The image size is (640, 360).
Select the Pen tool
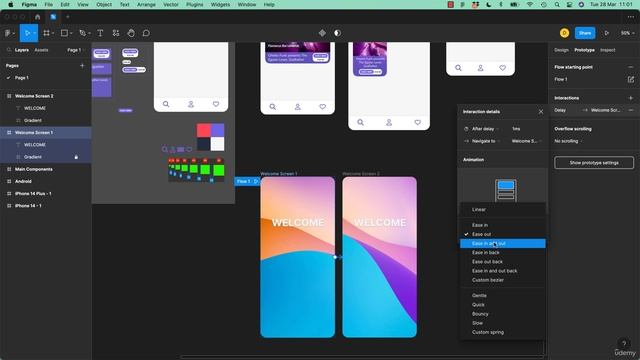tap(82, 33)
